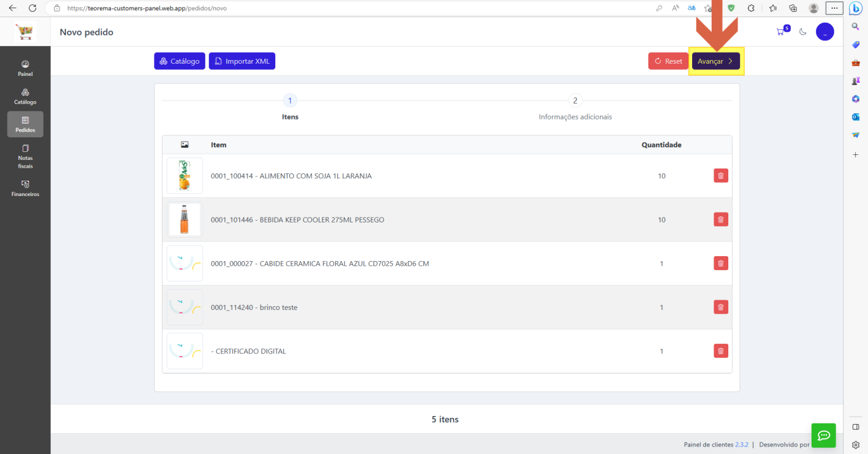This screenshot has width=868, height=454.
Task: Open the Catálogo sidebar item
Action: point(25,96)
